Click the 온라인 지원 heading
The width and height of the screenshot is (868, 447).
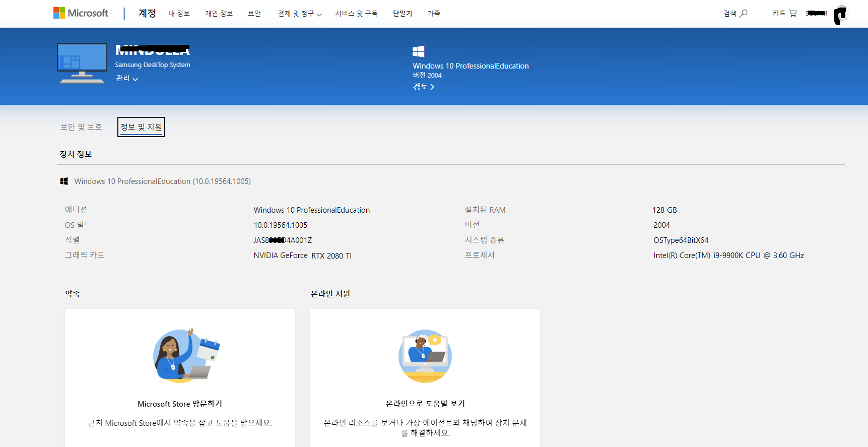(x=330, y=294)
